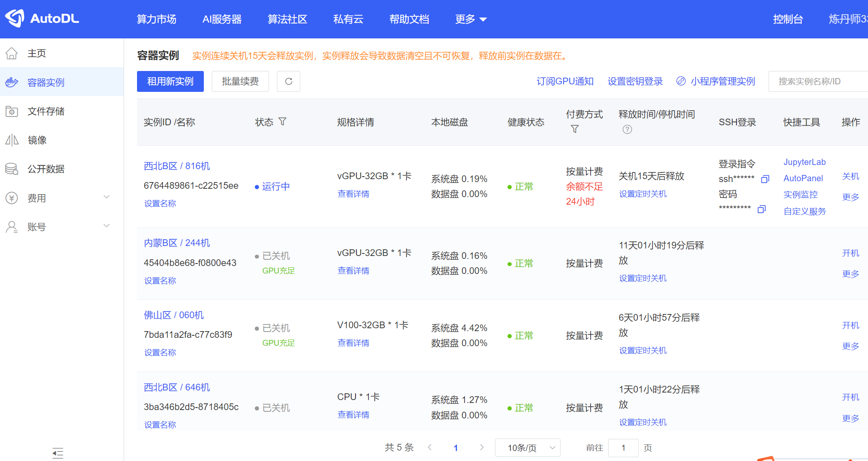
Task: Expand the 更多 navigation dropdown
Action: [x=470, y=19]
